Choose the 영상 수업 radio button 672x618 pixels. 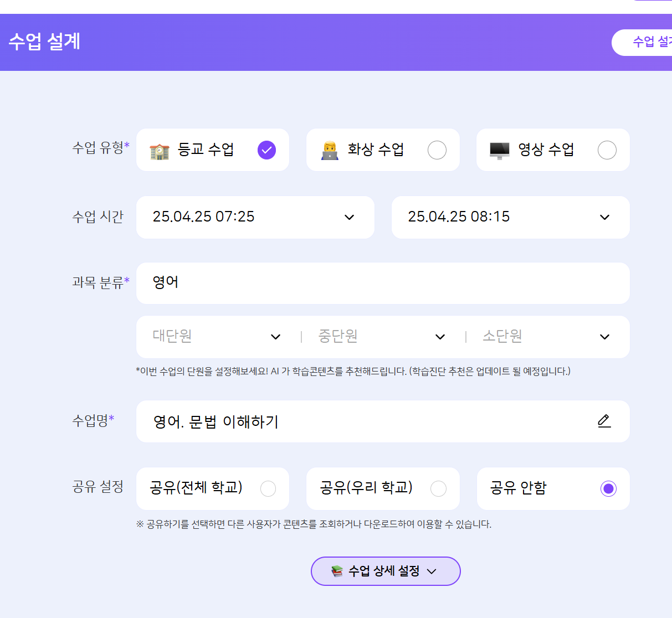607,150
